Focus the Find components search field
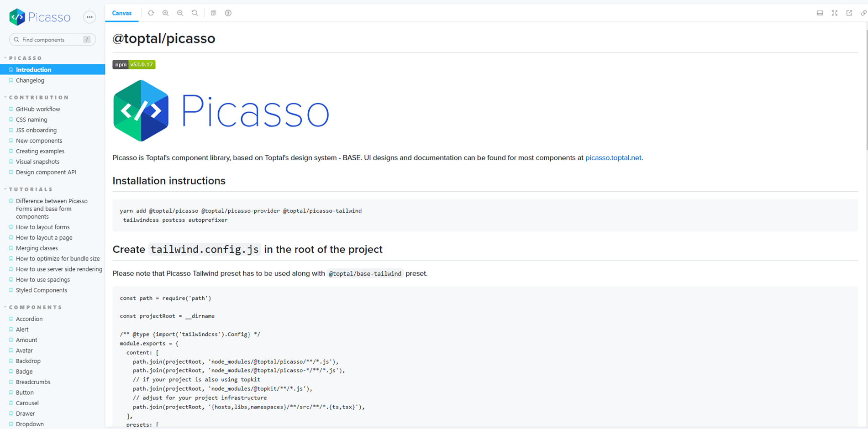The height and width of the screenshot is (429, 868). (x=53, y=40)
